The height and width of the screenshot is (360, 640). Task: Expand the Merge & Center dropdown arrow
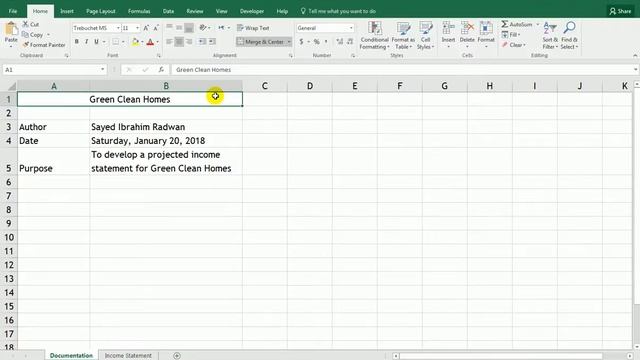(289, 42)
